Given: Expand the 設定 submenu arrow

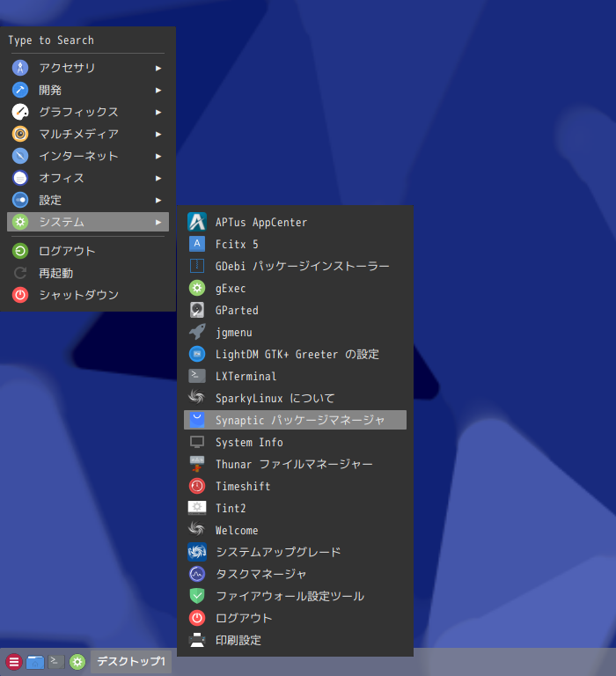Looking at the screenshot, I should pos(158,200).
